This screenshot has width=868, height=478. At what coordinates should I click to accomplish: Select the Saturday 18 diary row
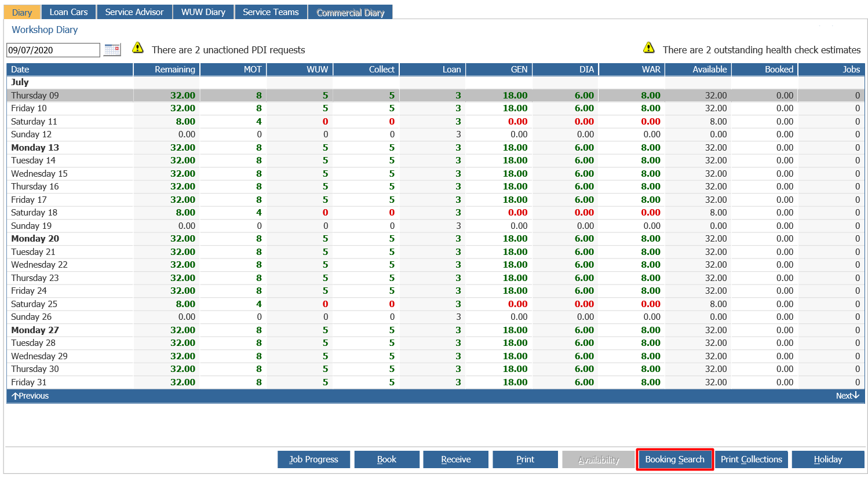(x=435, y=213)
